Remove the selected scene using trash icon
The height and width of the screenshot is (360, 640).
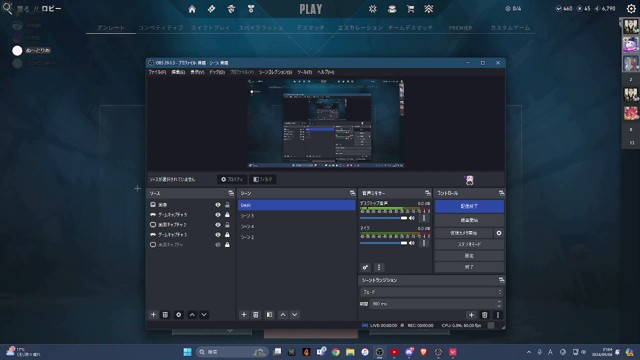256,315
